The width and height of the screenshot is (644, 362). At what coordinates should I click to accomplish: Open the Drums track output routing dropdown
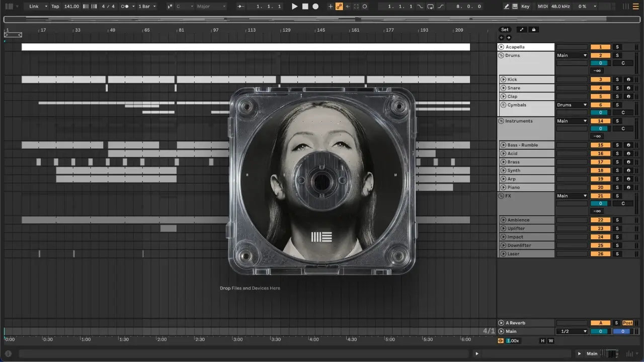[x=572, y=55]
